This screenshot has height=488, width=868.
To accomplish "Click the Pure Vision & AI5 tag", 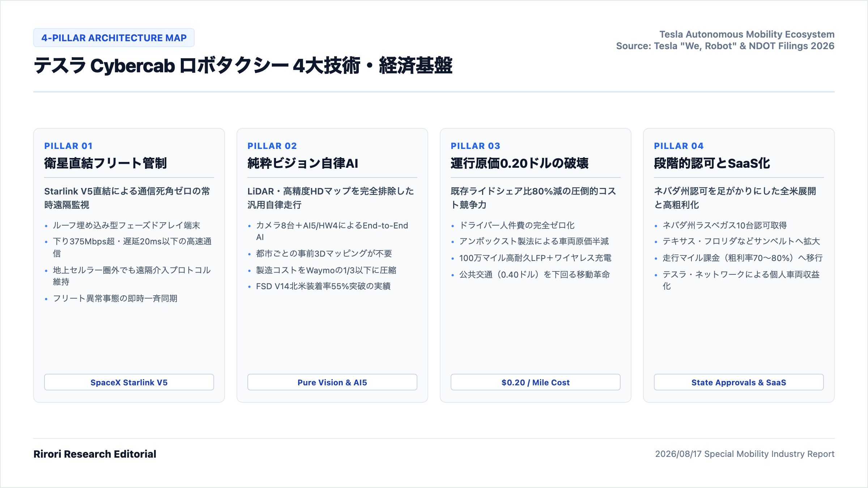I will [x=332, y=382].
